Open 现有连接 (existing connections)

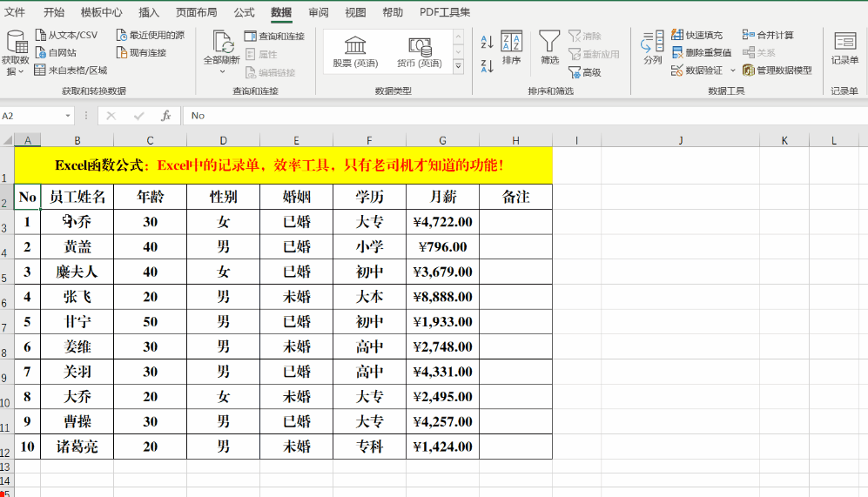point(141,52)
